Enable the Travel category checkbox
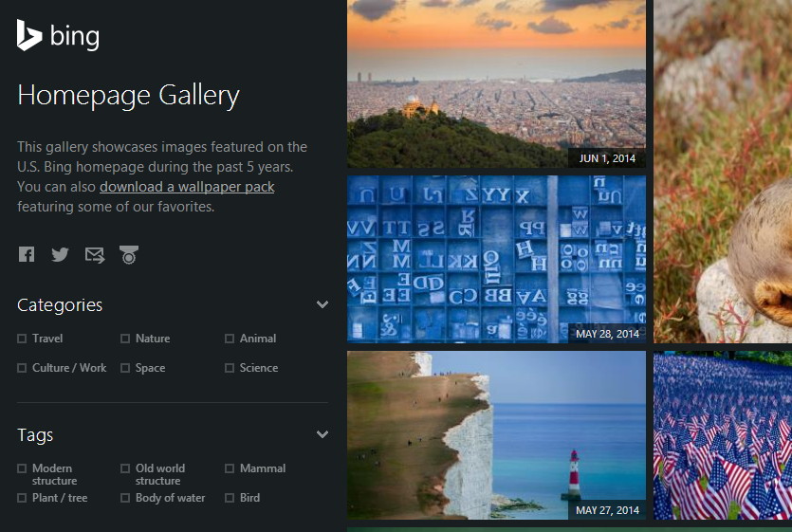 22,339
